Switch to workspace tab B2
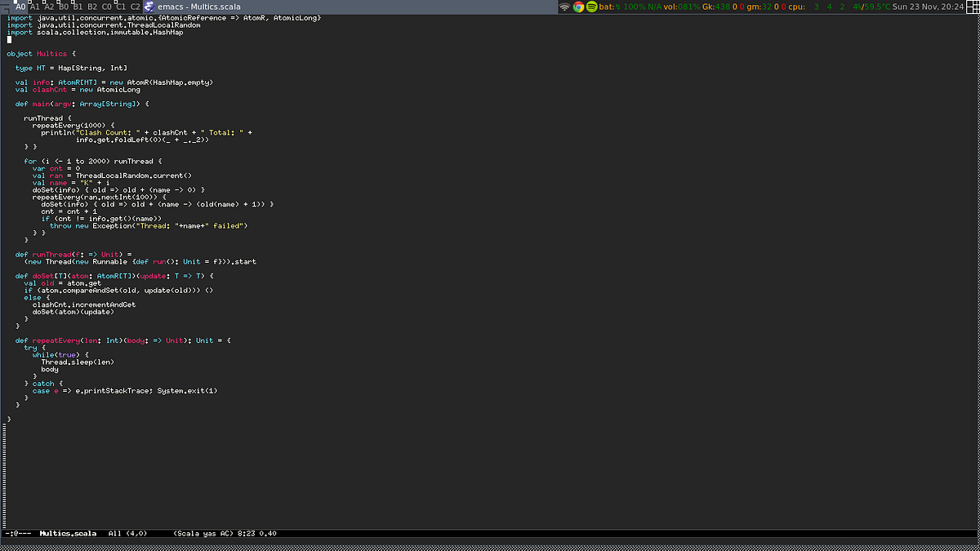This screenshot has width=980, height=551. coord(91,7)
